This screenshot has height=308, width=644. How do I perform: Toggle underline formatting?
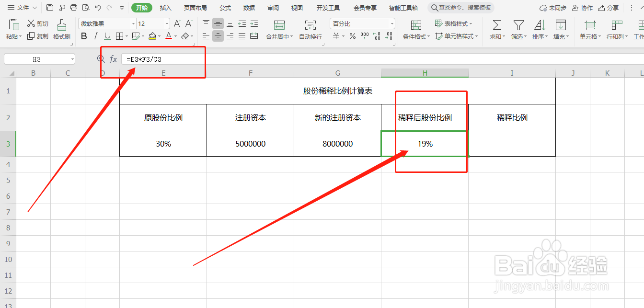[x=106, y=36]
